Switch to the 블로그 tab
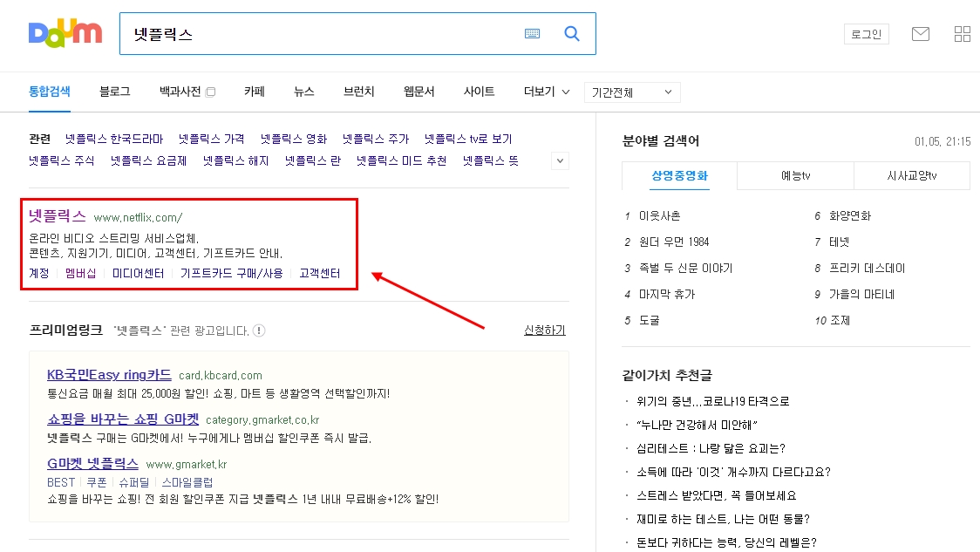 pyautogui.click(x=115, y=92)
